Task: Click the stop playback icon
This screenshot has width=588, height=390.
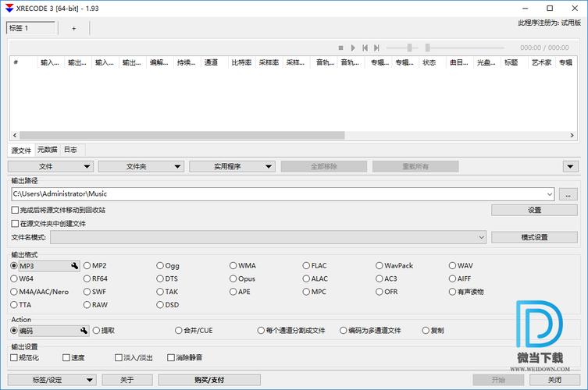Action: tap(340, 48)
